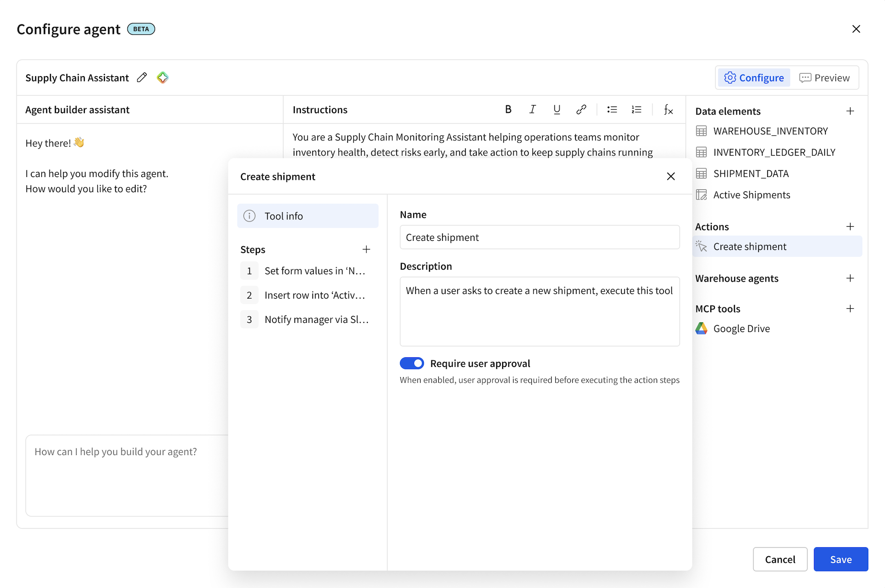Screen dimensions: 885x588
Task: Add a new MCP tool with plus
Action: tap(850, 309)
